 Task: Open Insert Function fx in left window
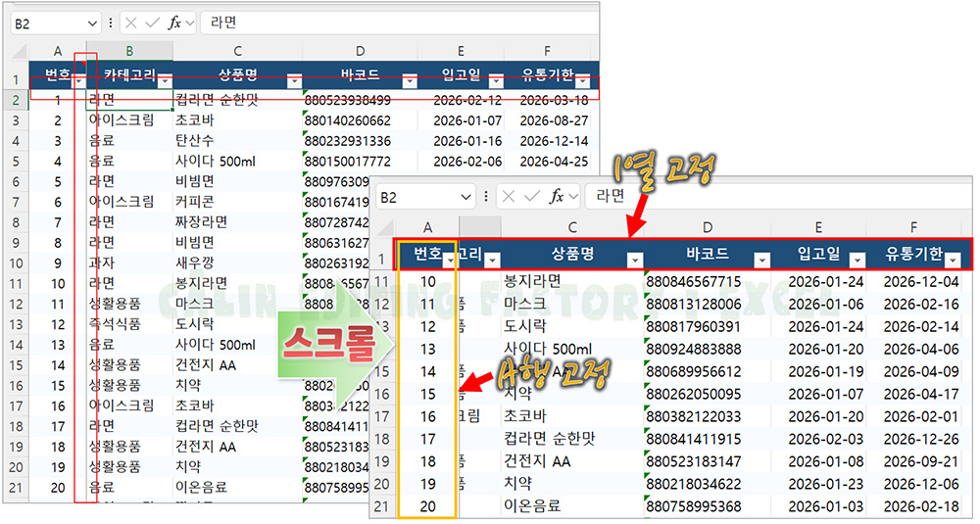174,24
